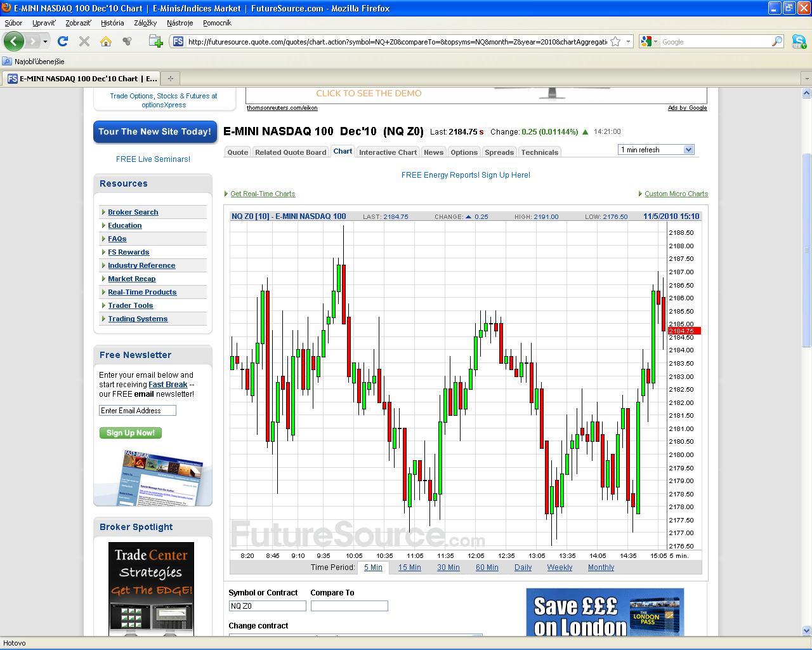Switch to the News tab
Image resolution: width=812 pixels, height=650 pixels.
click(434, 152)
